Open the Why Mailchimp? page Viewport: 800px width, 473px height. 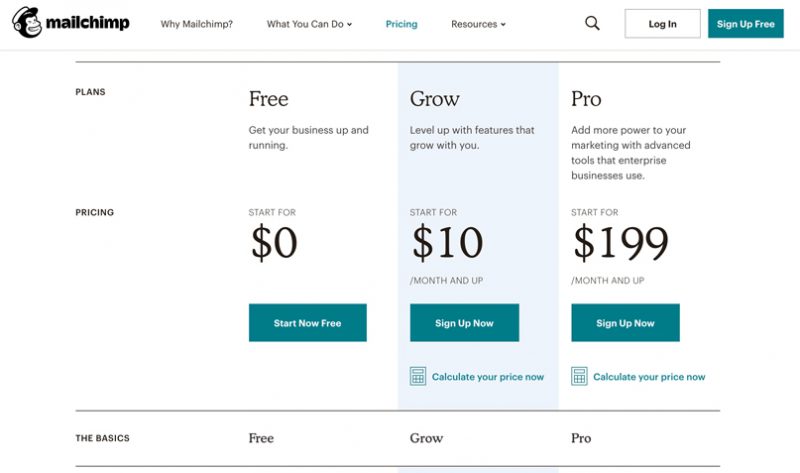click(196, 24)
